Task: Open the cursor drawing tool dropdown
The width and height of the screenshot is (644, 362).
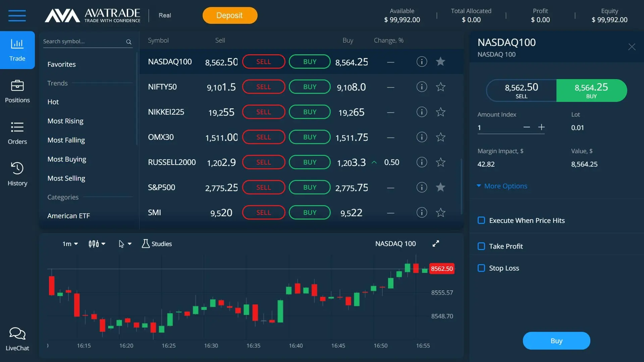Action: click(x=125, y=244)
